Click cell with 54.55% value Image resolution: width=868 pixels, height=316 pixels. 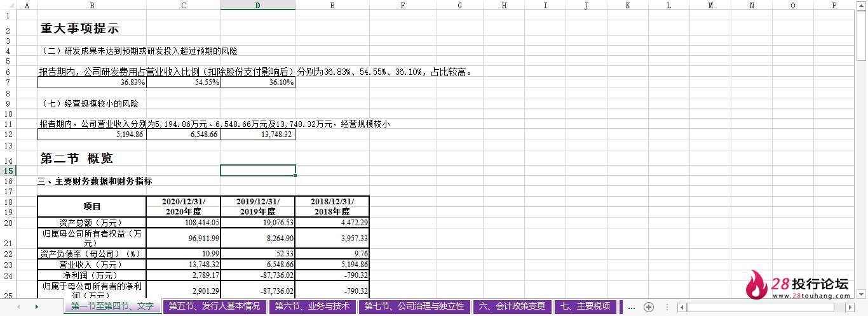tap(184, 83)
